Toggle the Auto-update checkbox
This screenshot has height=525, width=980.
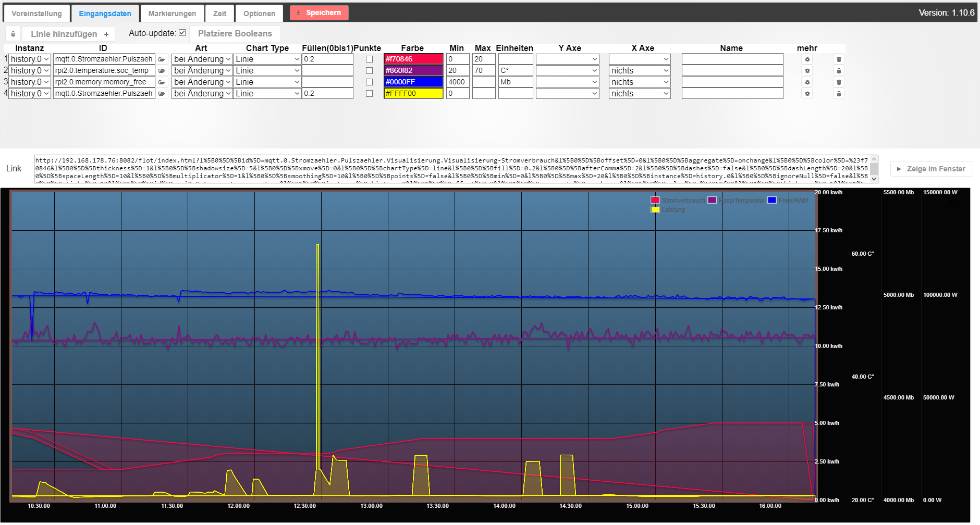182,33
